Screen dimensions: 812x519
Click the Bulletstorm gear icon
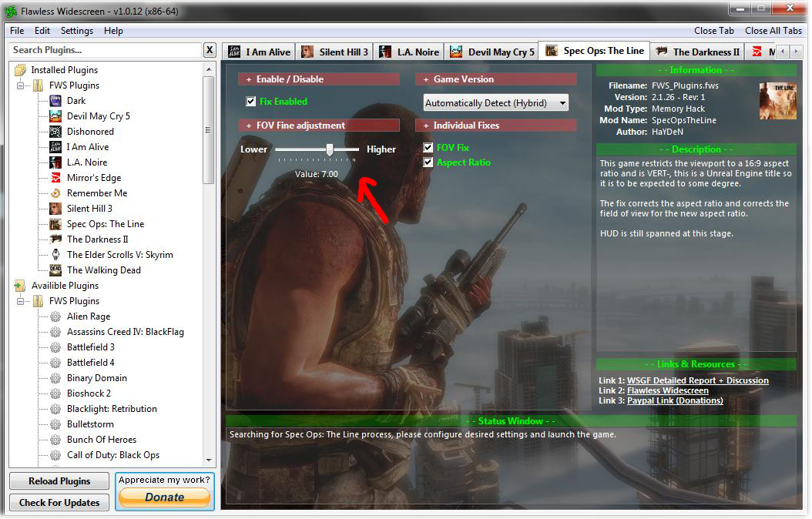coord(55,424)
